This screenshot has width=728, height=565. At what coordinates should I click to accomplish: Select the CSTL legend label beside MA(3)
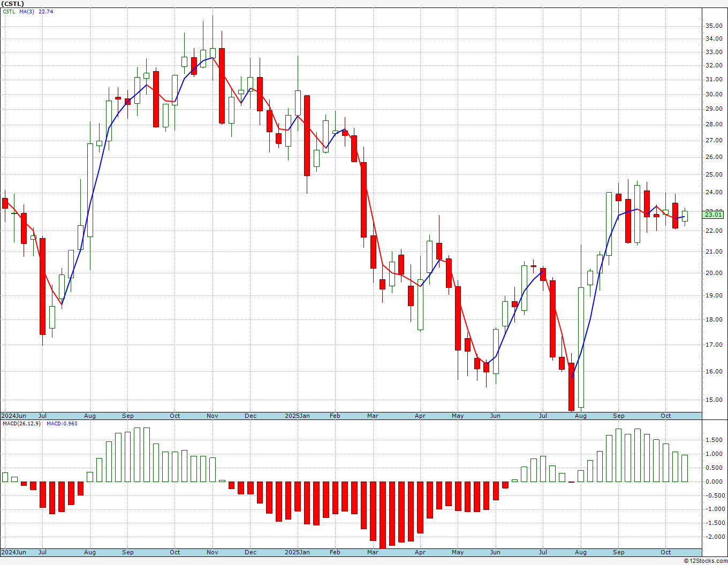tap(9, 12)
